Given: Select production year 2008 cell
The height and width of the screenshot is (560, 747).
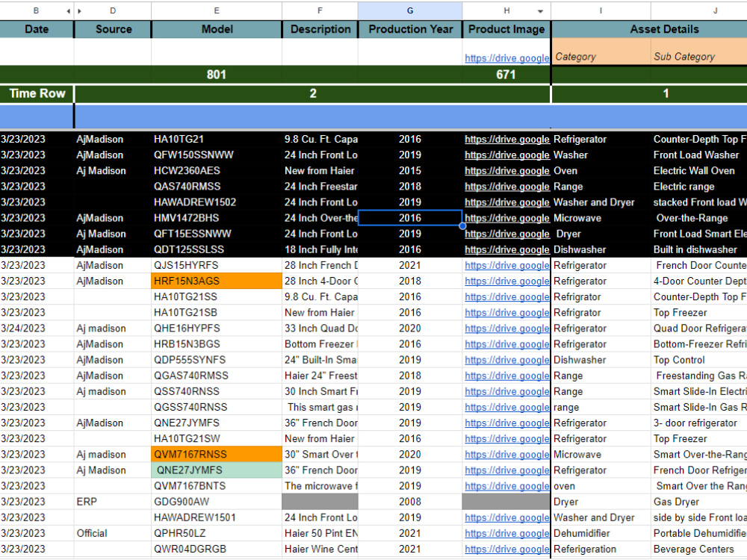Looking at the screenshot, I should coord(410,502).
